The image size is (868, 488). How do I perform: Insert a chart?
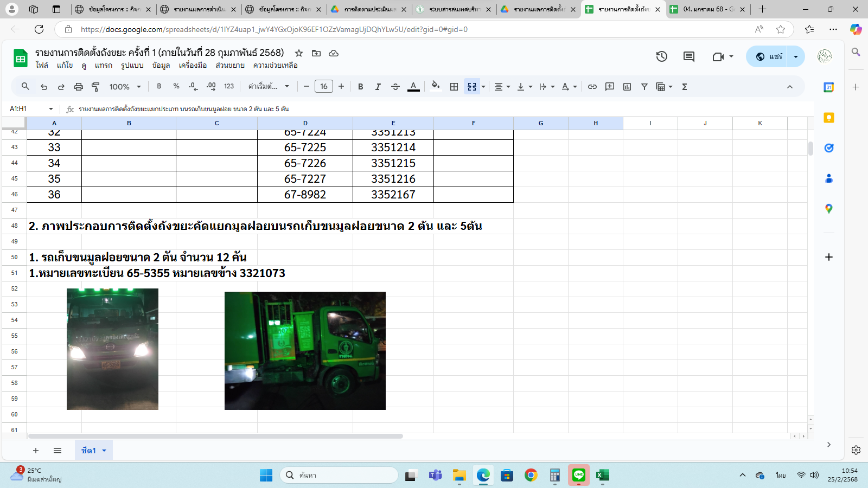[x=627, y=87]
